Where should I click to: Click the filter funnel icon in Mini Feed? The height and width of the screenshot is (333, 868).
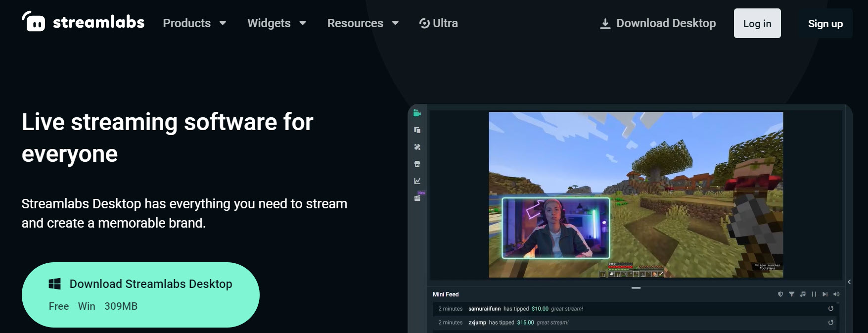[x=791, y=294]
